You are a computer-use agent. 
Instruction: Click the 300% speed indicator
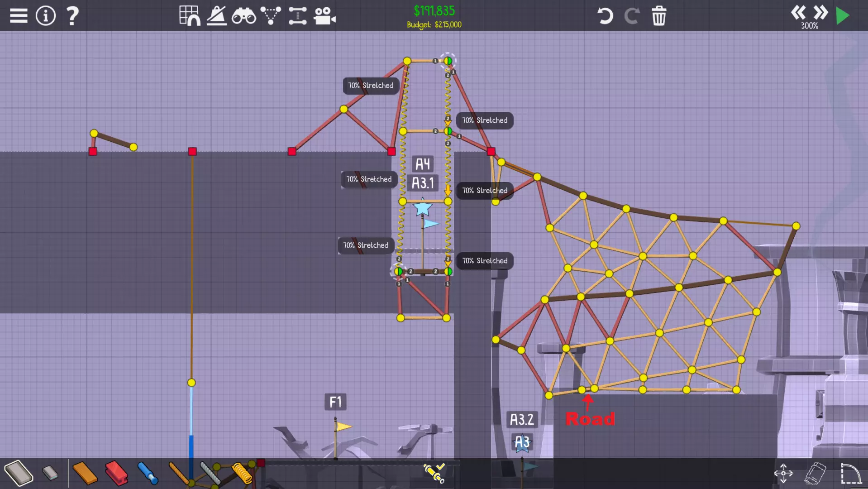point(810,26)
